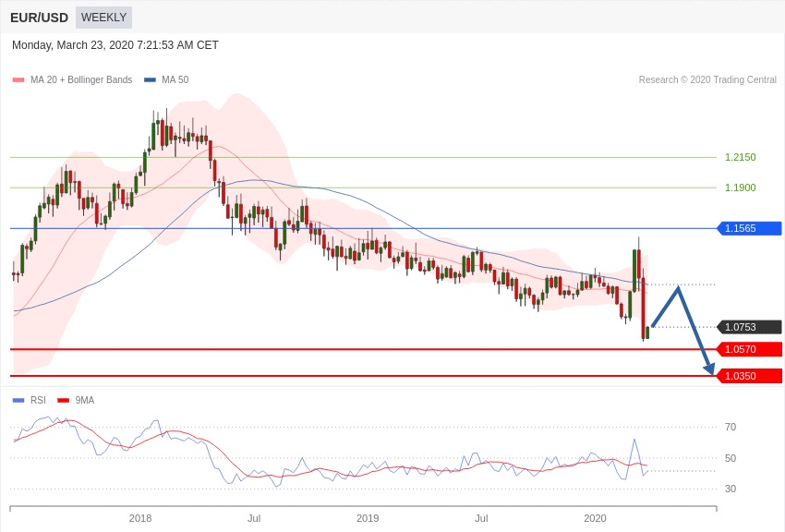Viewport: 785px width, 532px height.
Task: Click the blue 1.1565 pivot price tag
Action: coord(750,228)
